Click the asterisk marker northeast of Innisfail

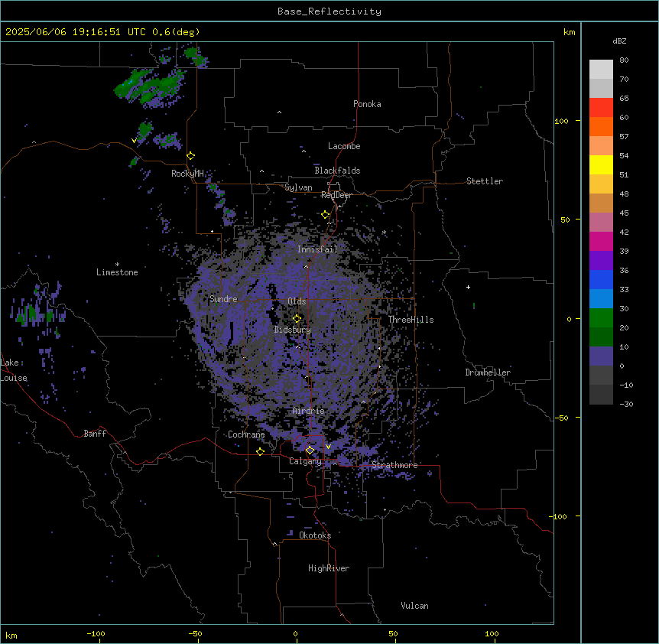click(x=384, y=233)
